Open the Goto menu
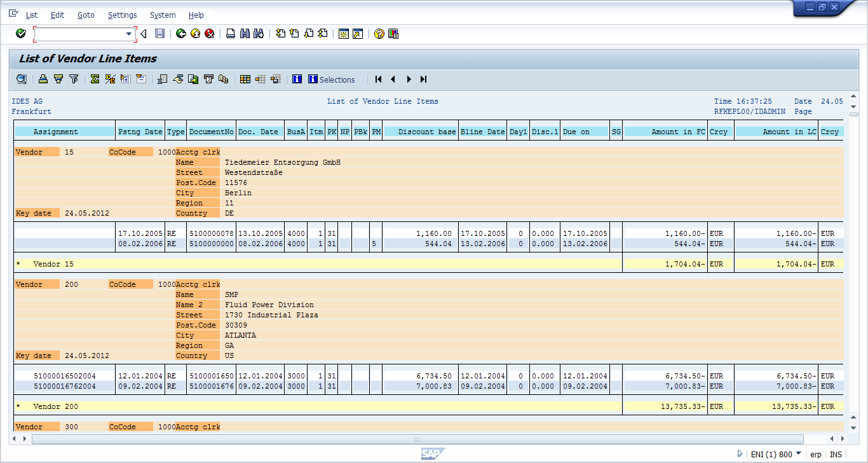 (x=86, y=15)
